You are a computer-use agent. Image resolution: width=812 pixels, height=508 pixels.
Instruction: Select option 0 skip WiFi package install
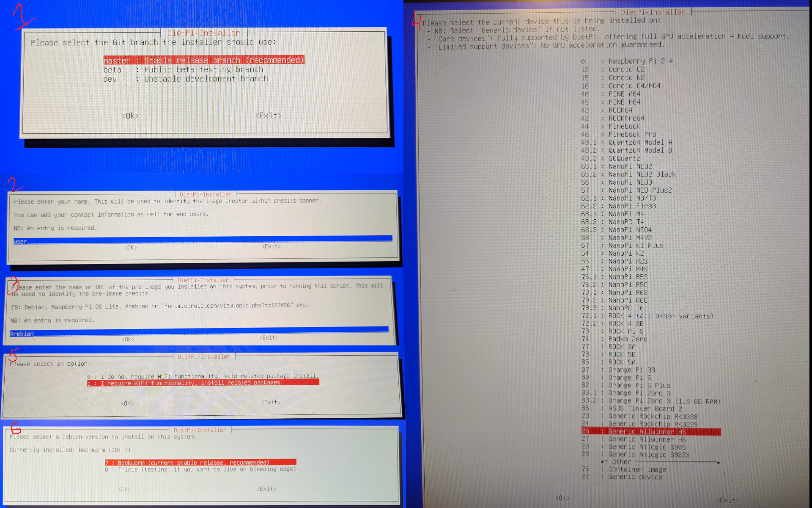pos(203,376)
